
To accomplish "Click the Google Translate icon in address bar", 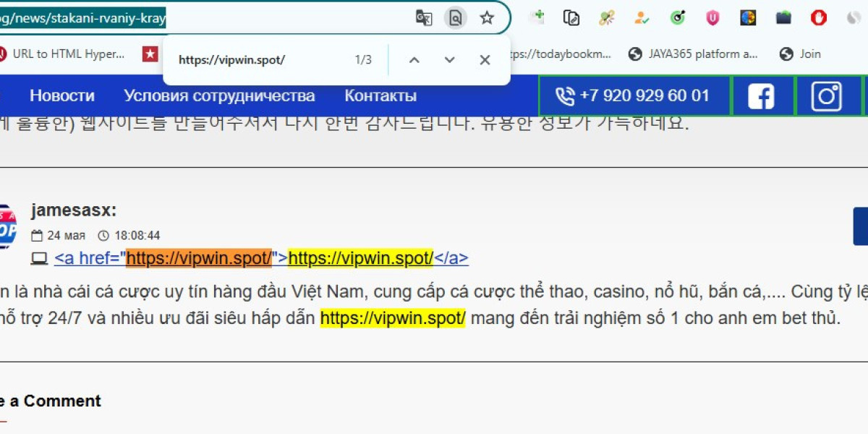I will pos(424,18).
